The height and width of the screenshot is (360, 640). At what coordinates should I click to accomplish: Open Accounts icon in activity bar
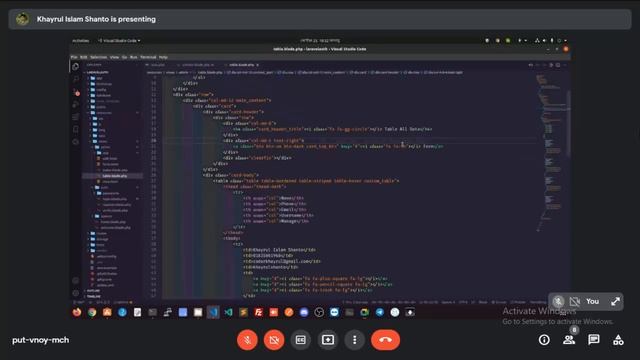click(x=76, y=280)
